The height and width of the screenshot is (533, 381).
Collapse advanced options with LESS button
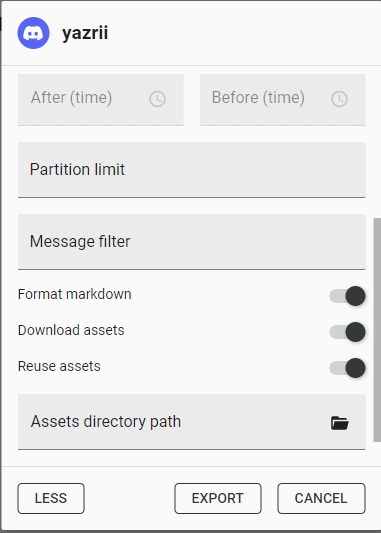pos(51,498)
